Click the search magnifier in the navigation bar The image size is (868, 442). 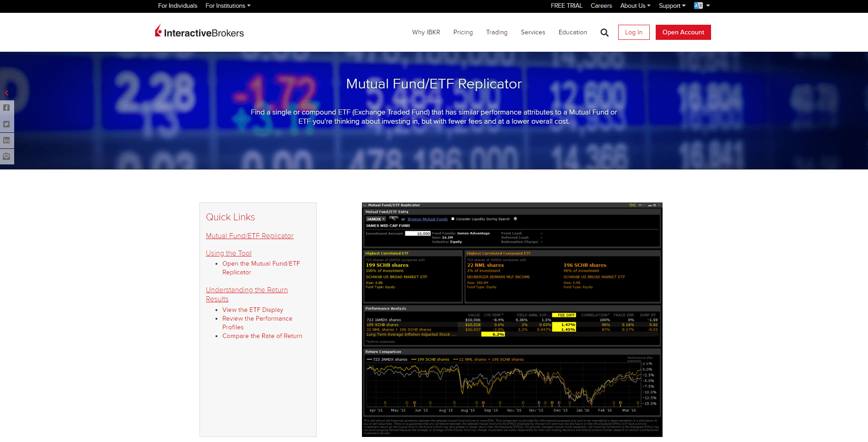[604, 32]
